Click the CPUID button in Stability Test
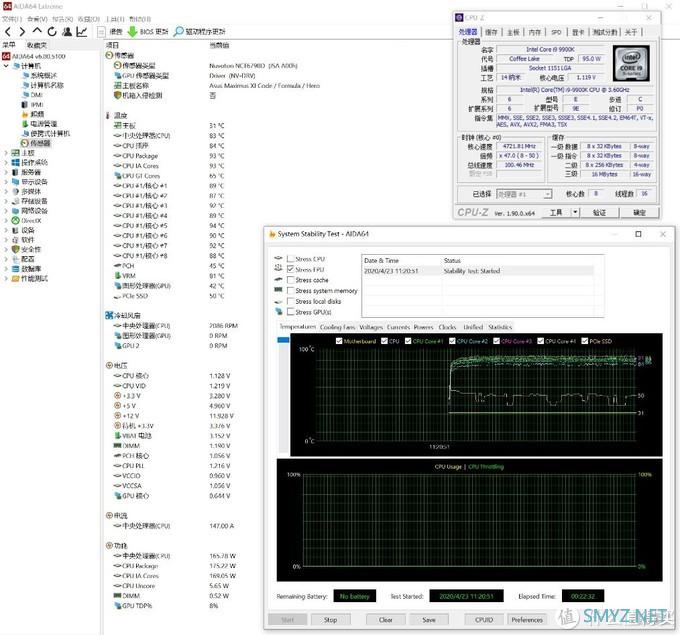This screenshot has height=635, width=680. pos(484,620)
